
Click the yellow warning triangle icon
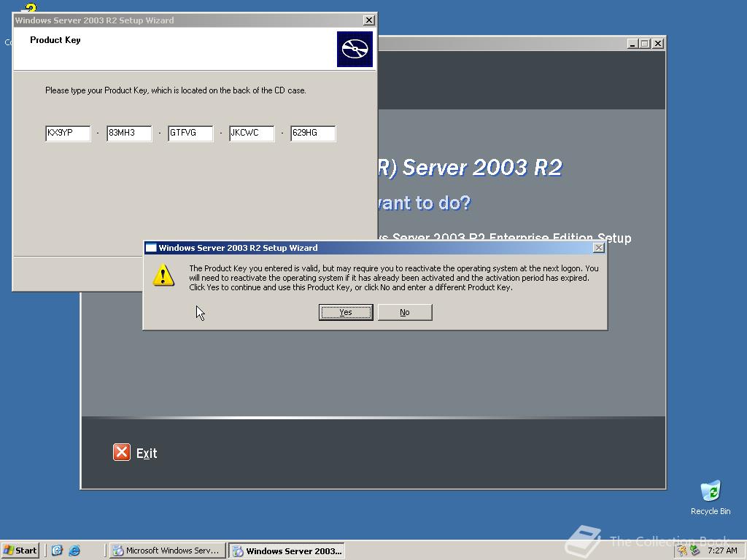coord(163,276)
